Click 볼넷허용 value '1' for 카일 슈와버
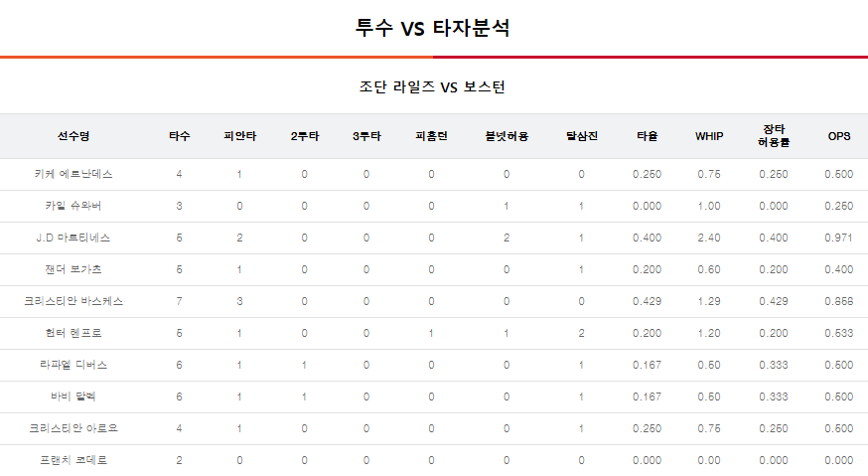 506,206
